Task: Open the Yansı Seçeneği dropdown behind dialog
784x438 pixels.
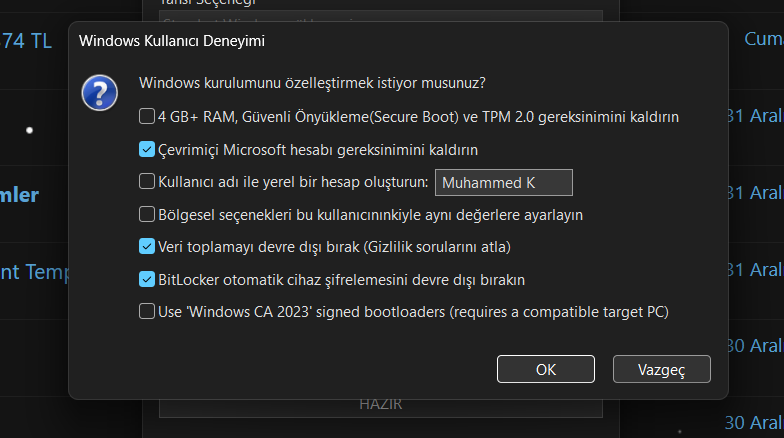Action: click(380, 16)
